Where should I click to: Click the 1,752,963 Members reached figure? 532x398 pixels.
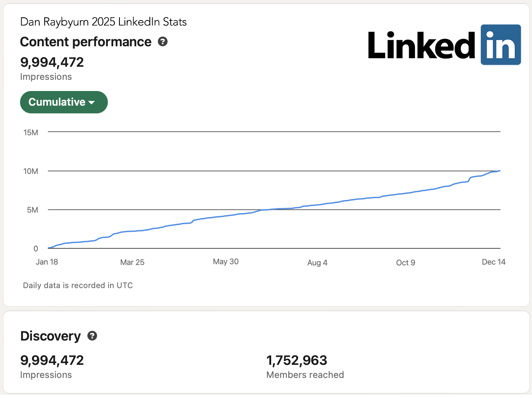coord(297,360)
